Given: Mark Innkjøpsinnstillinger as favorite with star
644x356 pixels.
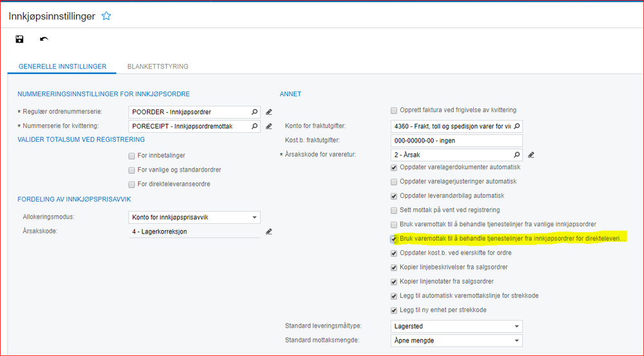Looking at the screenshot, I should click(106, 16).
